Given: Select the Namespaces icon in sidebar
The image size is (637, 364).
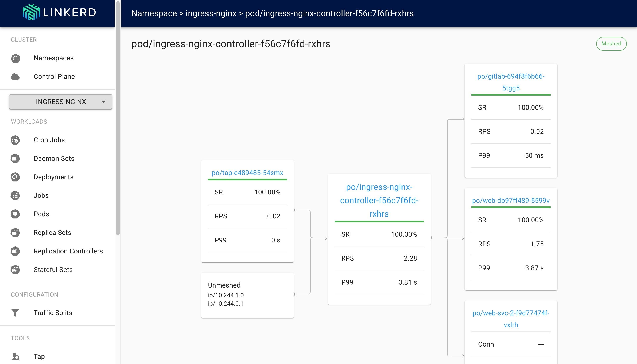Looking at the screenshot, I should 15,57.
